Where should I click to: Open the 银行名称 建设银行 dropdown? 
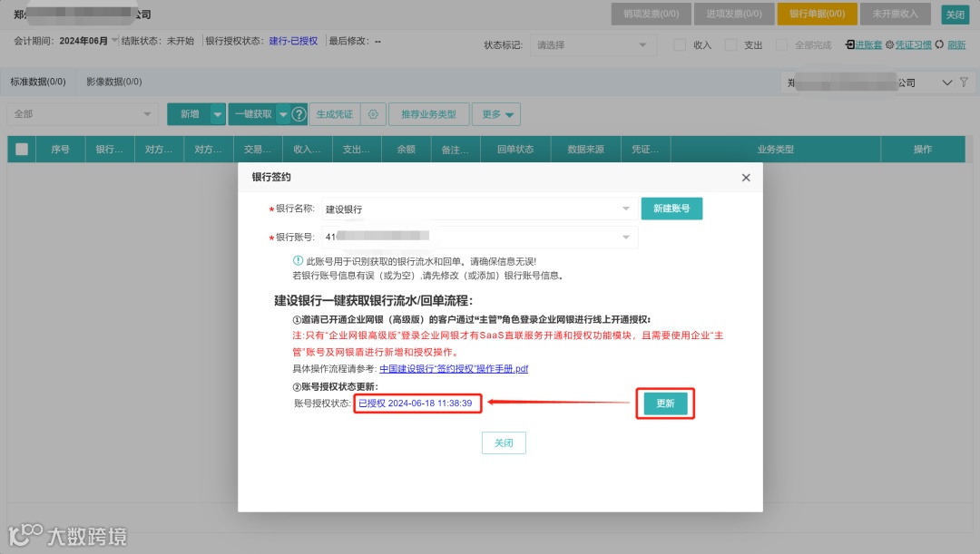pyautogui.click(x=480, y=209)
